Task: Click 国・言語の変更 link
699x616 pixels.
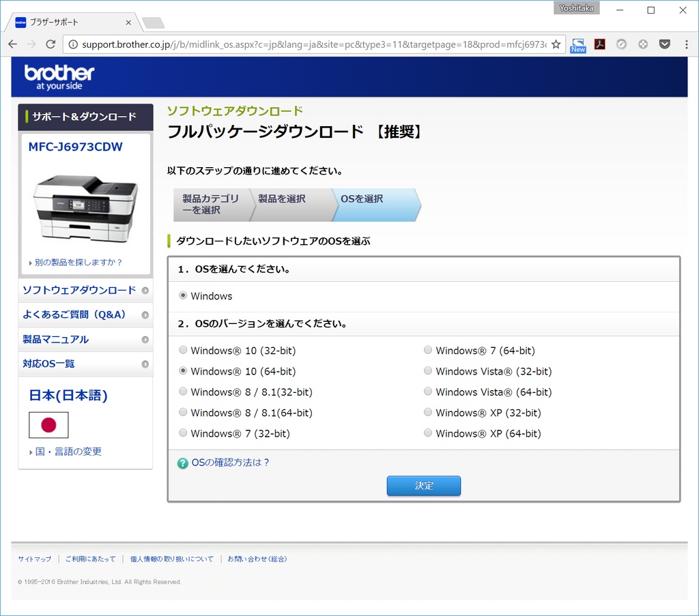Action: click(x=69, y=452)
